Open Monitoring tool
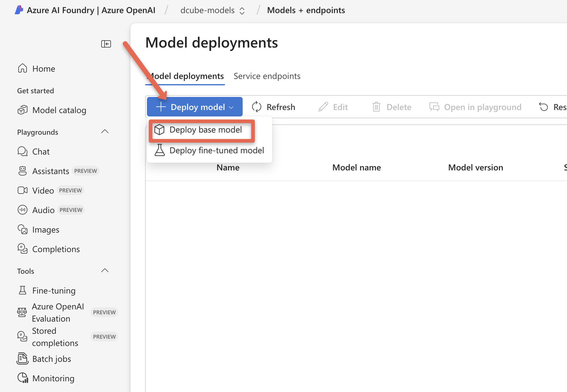Screen dimensions: 567x392 tap(53, 378)
